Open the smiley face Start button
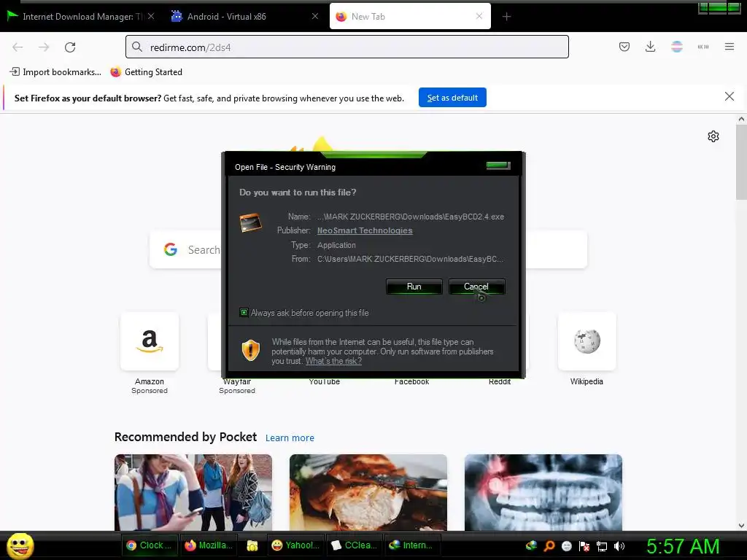The width and height of the screenshot is (747, 560). tap(20, 545)
